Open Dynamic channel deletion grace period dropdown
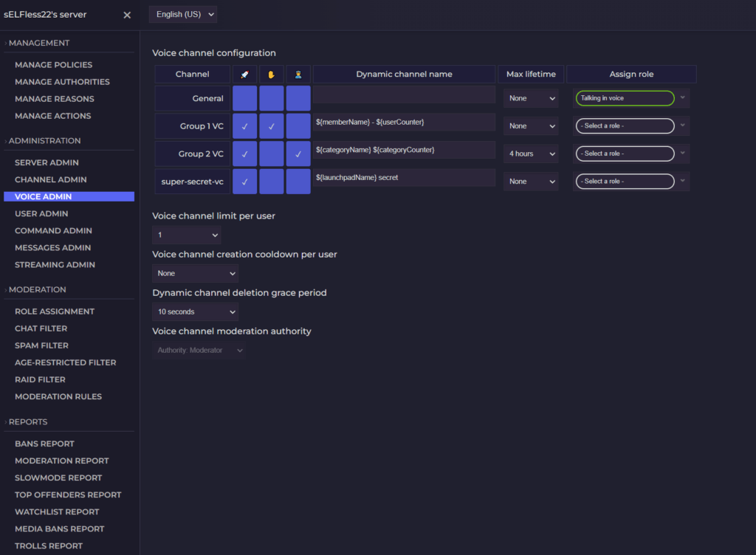The height and width of the screenshot is (555, 756). click(195, 311)
